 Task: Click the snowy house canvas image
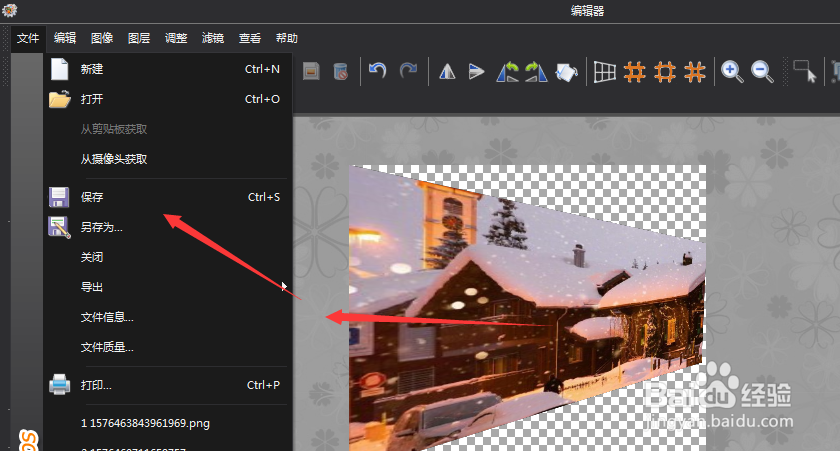(x=528, y=308)
